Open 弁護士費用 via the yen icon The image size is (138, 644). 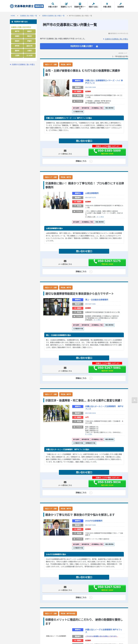(x=107, y=4)
